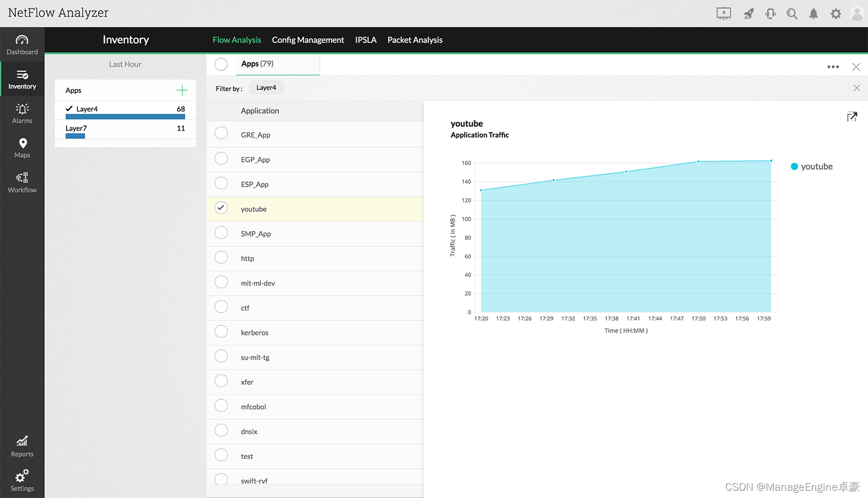Click the Last Hour time range

pos(125,64)
